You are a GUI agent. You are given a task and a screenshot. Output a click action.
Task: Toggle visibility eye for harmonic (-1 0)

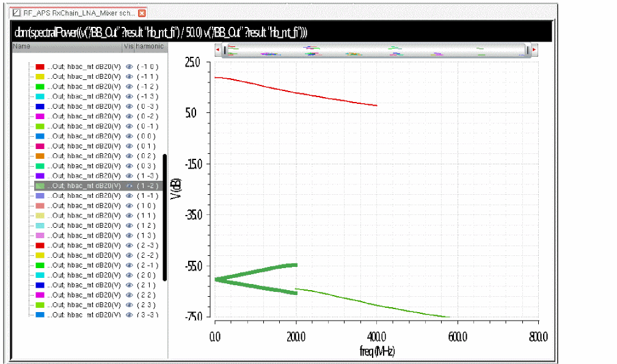[129, 67]
